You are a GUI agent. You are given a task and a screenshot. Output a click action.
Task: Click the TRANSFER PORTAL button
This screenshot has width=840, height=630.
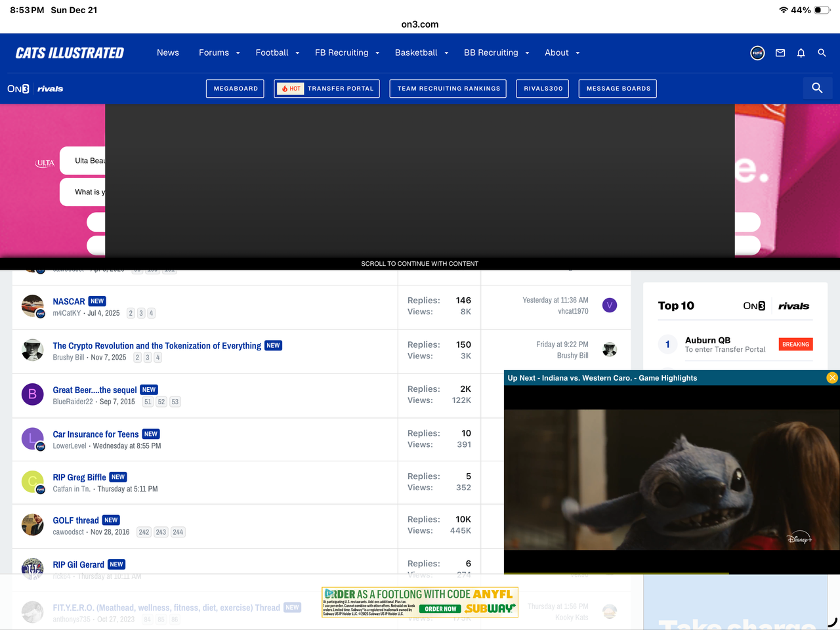pyautogui.click(x=327, y=89)
